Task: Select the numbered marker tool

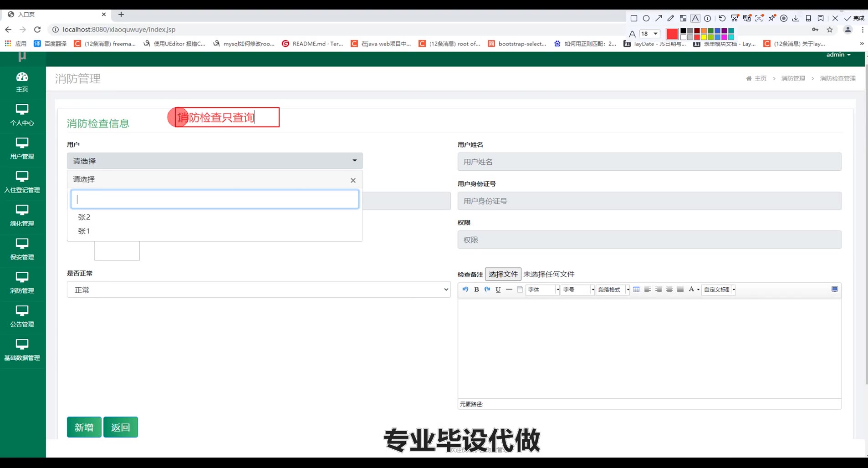Action: (x=708, y=18)
